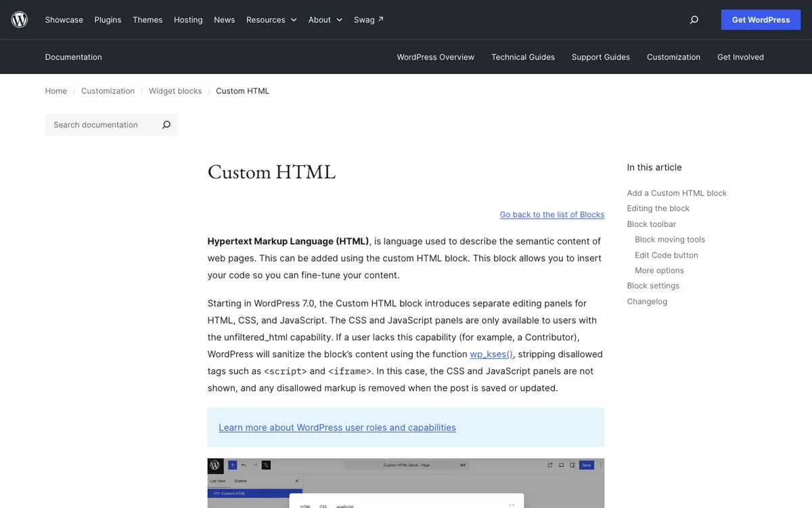The width and height of the screenshot is (812, 508).
Task: Go to the Plugins page
Action: 108,20
